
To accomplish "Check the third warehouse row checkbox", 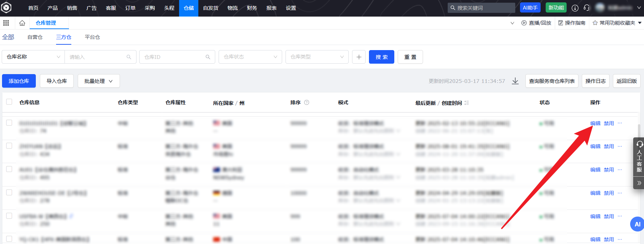I will 9,169.
